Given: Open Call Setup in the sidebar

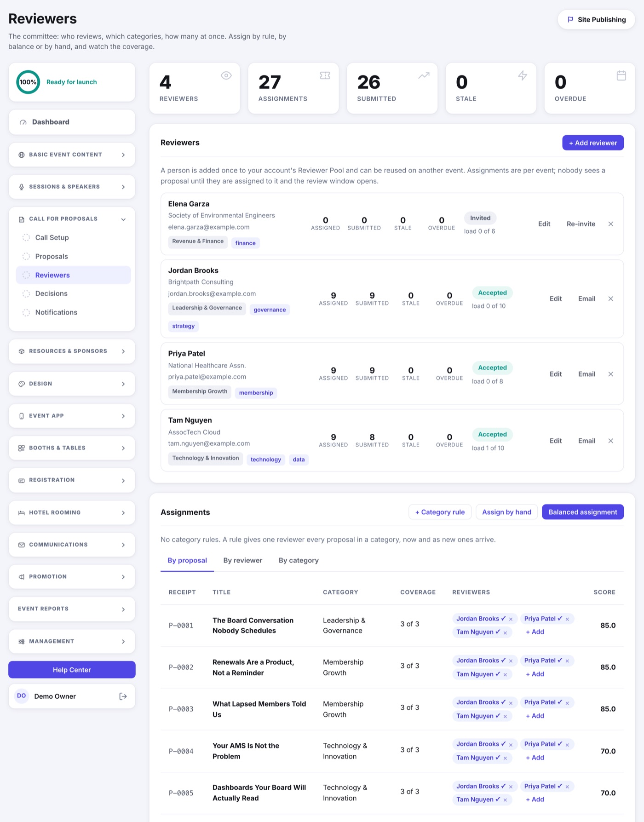Looking at the screenshot, I should (x=74, y=238).
